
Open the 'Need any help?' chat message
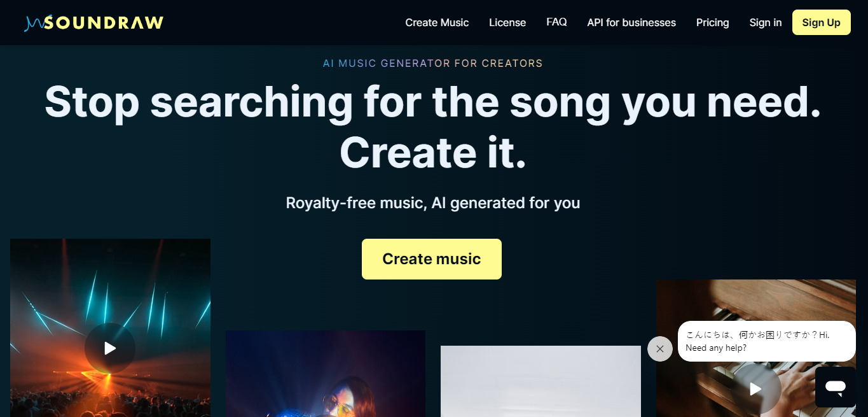coord(766,341)
